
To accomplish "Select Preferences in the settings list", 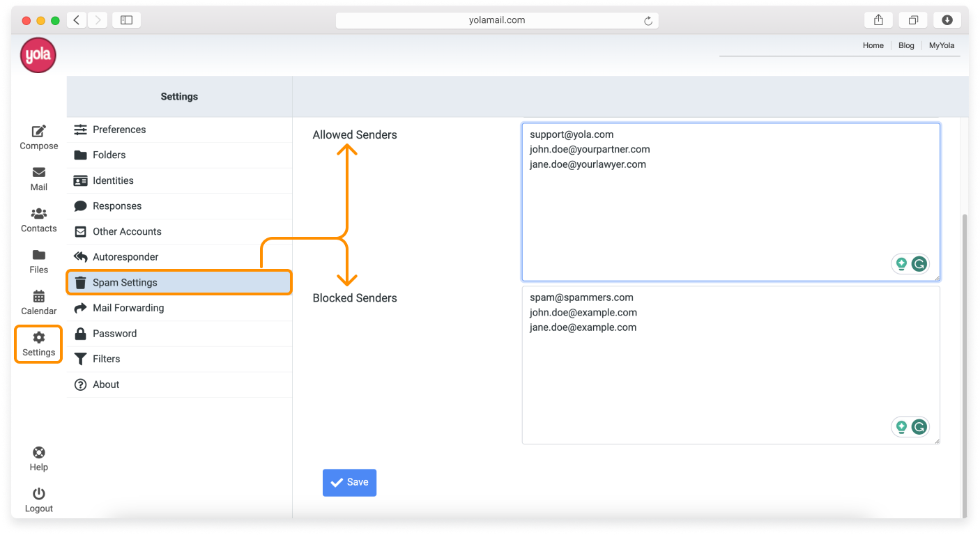I will tap(119, 130).
